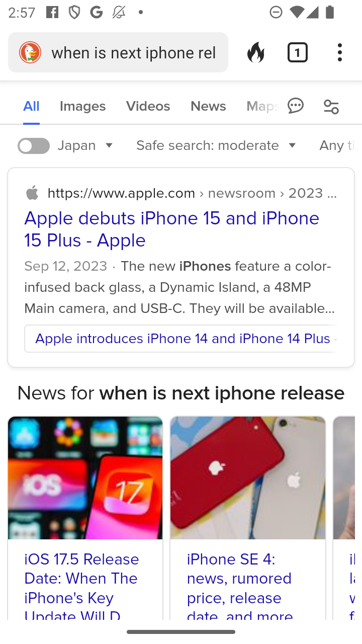The width and height of the screenshot is (362, 644).
Task: Switch to the Videos tab
Action: [148, 106]
